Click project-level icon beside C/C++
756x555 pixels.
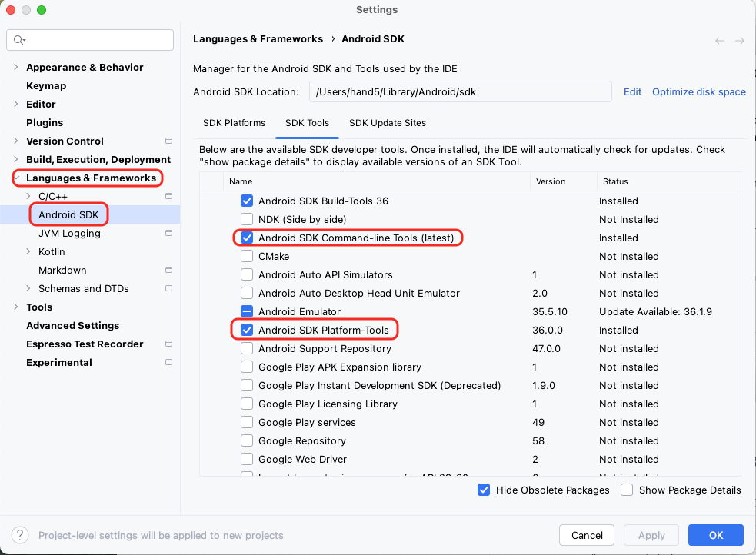[168, 196]
